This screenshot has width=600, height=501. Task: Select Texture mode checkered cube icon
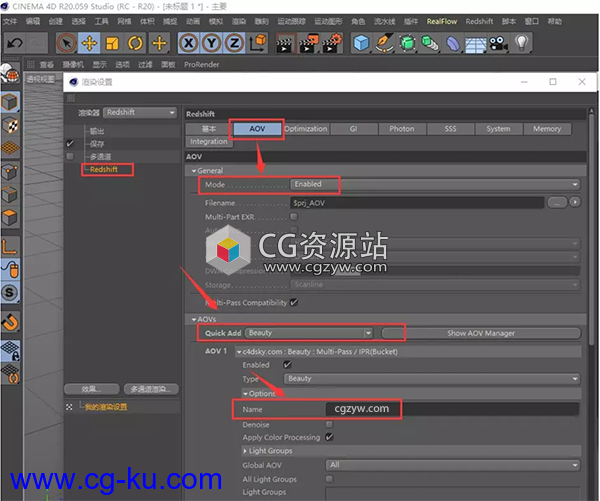point(10,126)
